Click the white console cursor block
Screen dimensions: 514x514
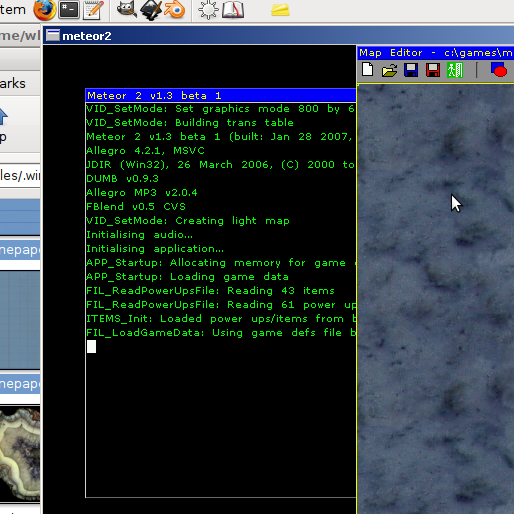91,346
